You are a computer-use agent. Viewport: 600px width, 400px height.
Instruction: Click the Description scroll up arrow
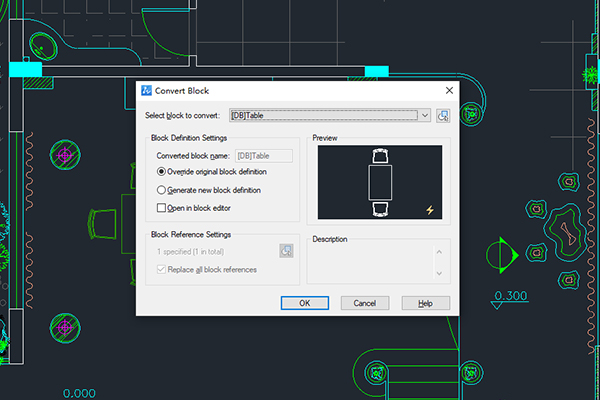[439, 252]
